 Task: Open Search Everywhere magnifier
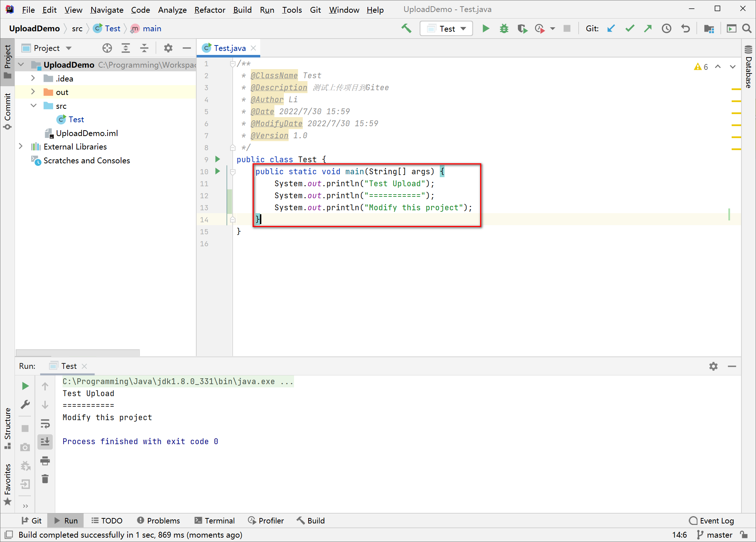click(747, 28)
